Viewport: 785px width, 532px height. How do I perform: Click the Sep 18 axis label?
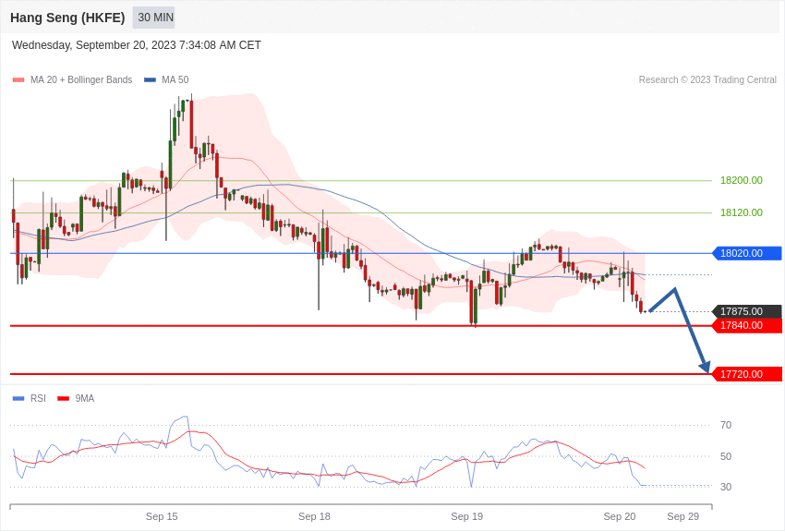314,516
